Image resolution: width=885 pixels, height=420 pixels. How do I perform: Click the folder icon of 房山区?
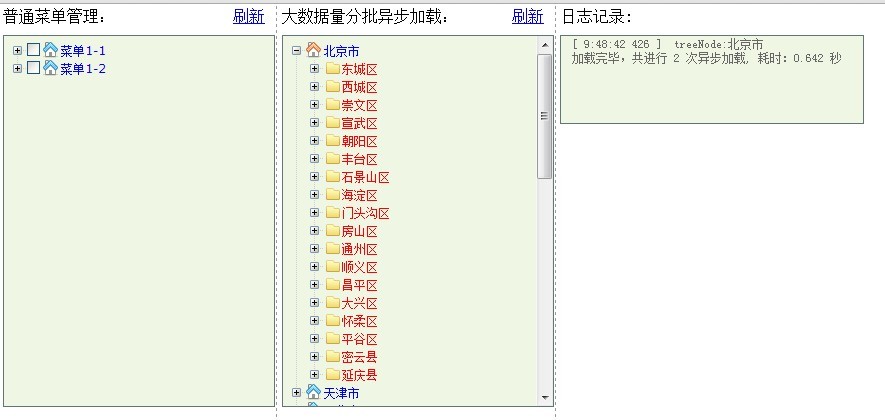332,231
